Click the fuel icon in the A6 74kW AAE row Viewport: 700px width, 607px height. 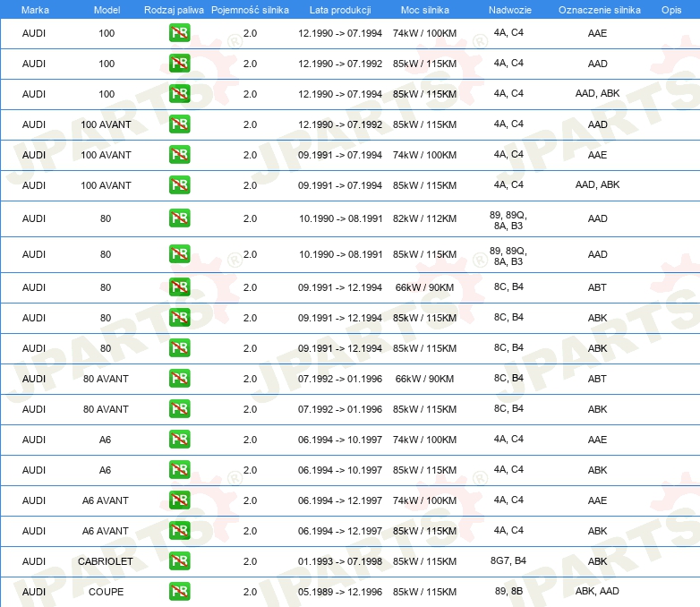click(x=179, y=440)
